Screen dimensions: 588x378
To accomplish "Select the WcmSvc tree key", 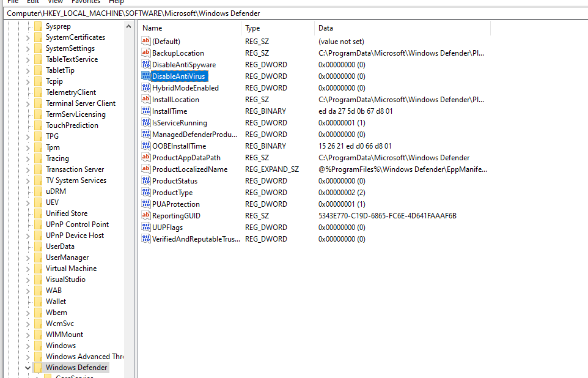I will click(x=60, y=324).
